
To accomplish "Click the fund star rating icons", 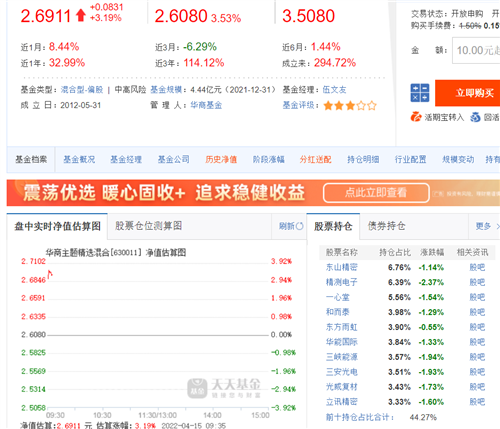I will pyautogui.click(x=350, y=106).
